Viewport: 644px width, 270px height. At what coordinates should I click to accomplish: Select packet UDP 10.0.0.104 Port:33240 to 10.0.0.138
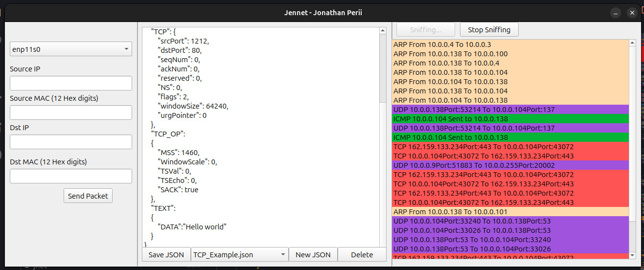tap(510, 221)
